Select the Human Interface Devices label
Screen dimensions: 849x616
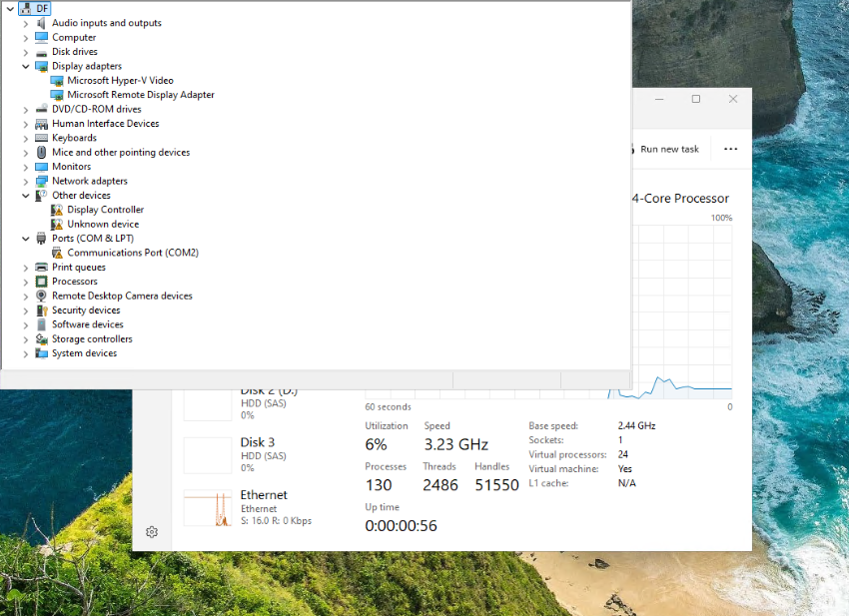point(106,124)
